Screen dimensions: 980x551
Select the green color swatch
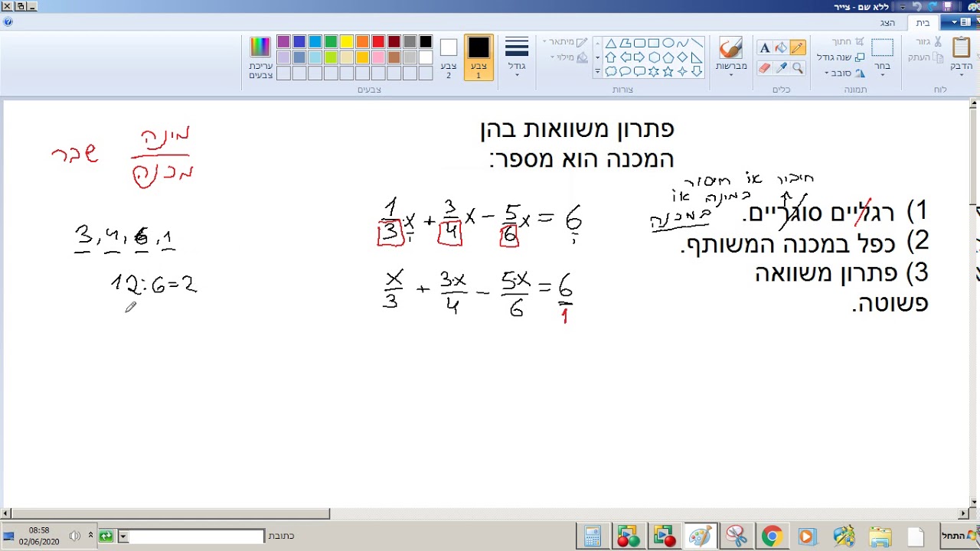(331, 42)
